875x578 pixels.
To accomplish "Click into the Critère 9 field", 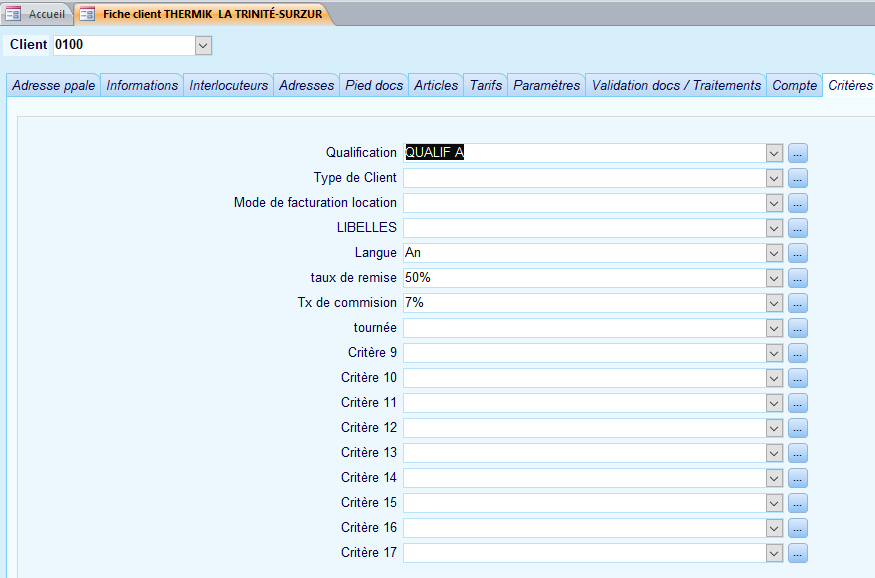I will coord(583,353).
